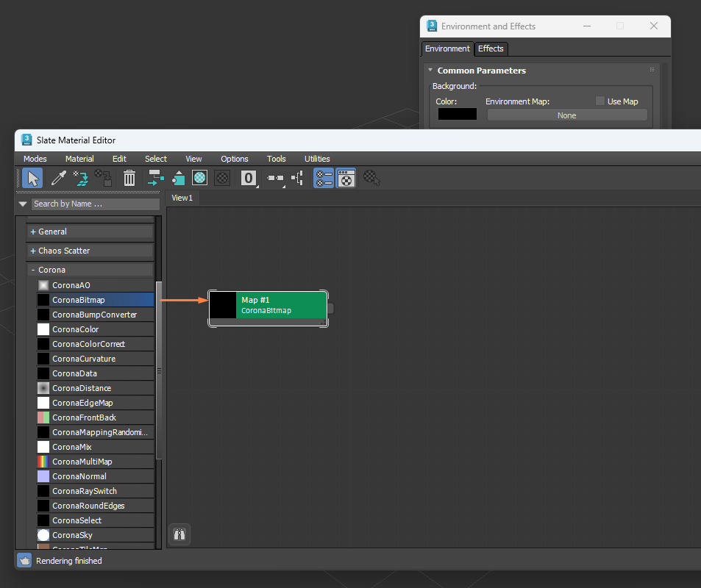Click the Assign Material to Selection icon

[104, 179]
